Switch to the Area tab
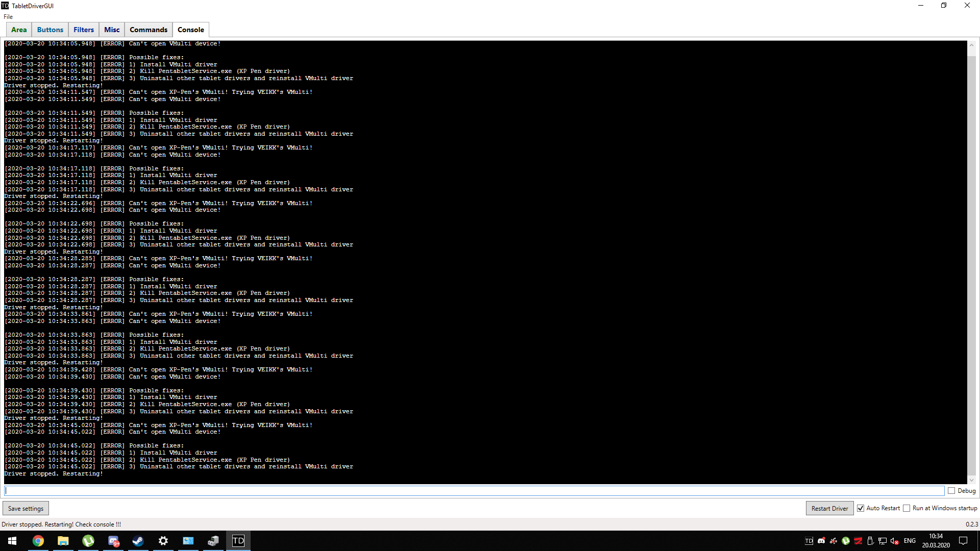 pyautogui.click(x=19, y=30)
